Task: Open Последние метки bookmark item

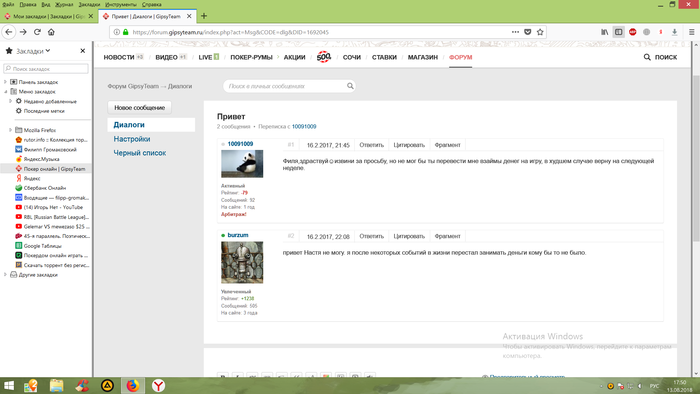Action: (44, 111)
